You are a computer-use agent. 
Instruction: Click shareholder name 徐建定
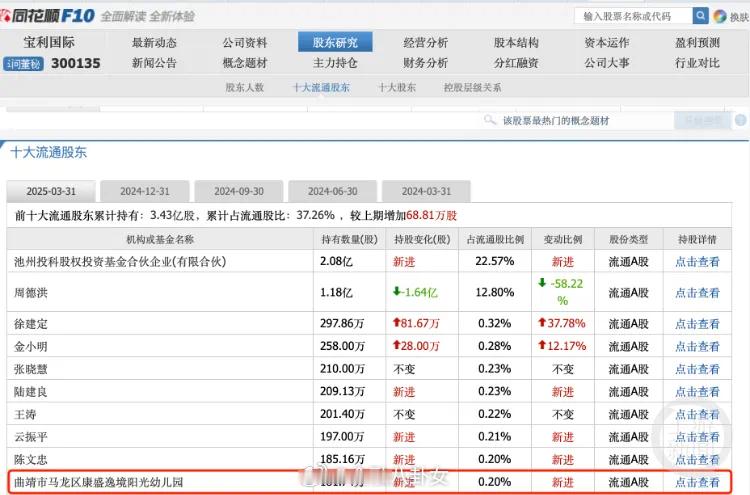(x=31, y=324)
